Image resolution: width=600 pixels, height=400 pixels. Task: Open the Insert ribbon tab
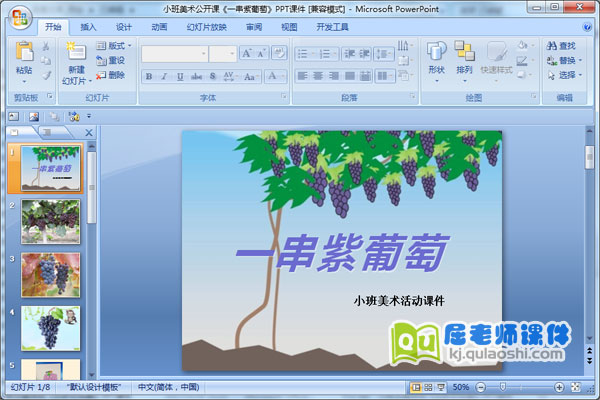pos(88,27)
